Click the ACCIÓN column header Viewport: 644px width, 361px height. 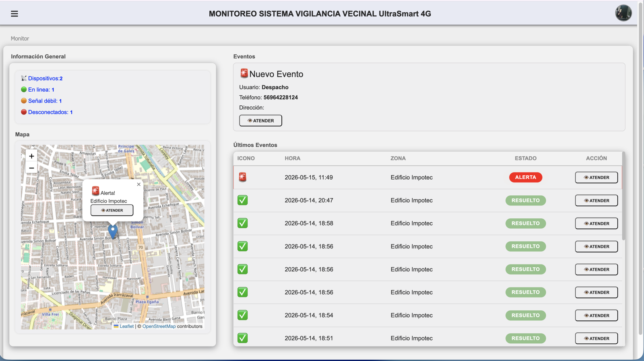[597, 158]
